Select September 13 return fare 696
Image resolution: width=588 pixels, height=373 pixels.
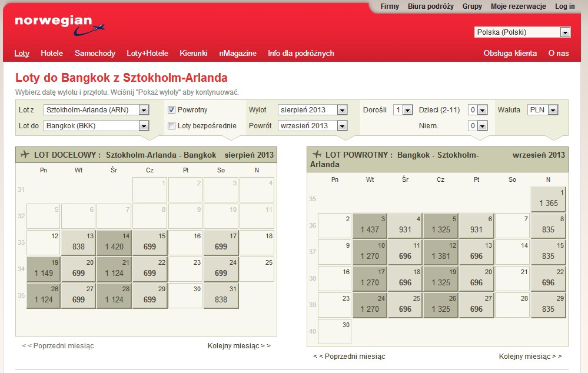pyautogui.click(x=476, y=252)
